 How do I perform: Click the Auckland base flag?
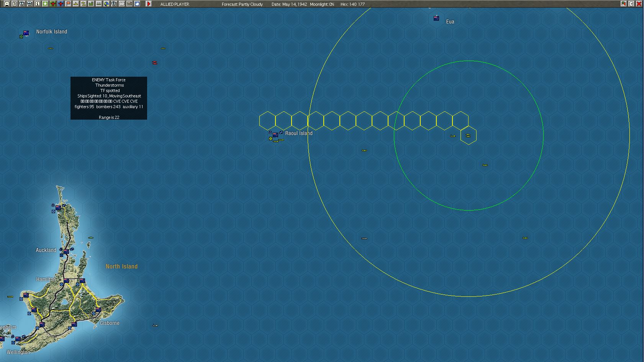click(x=66, y=252)
